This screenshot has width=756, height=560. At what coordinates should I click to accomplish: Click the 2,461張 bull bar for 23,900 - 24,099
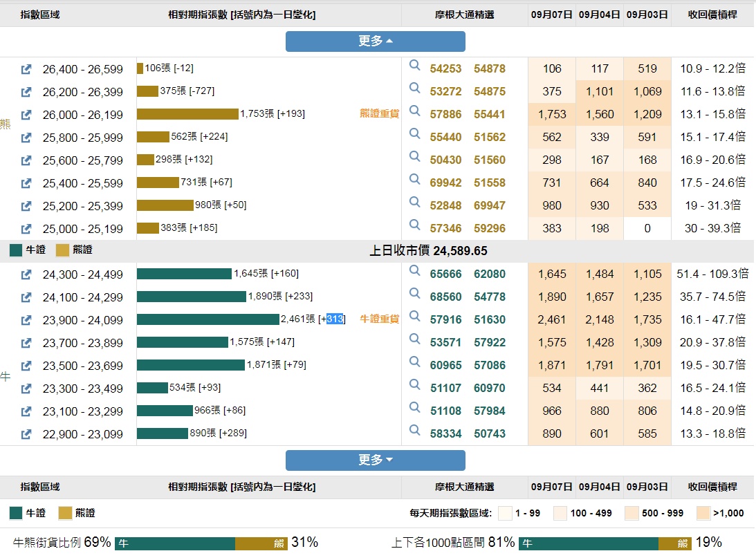tap(208, 319)
